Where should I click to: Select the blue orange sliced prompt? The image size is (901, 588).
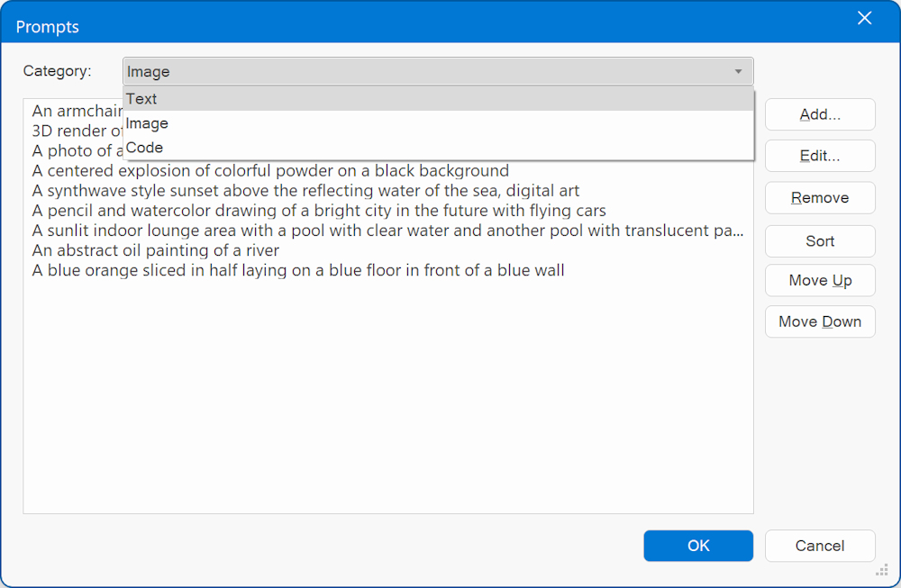point(298,270)
